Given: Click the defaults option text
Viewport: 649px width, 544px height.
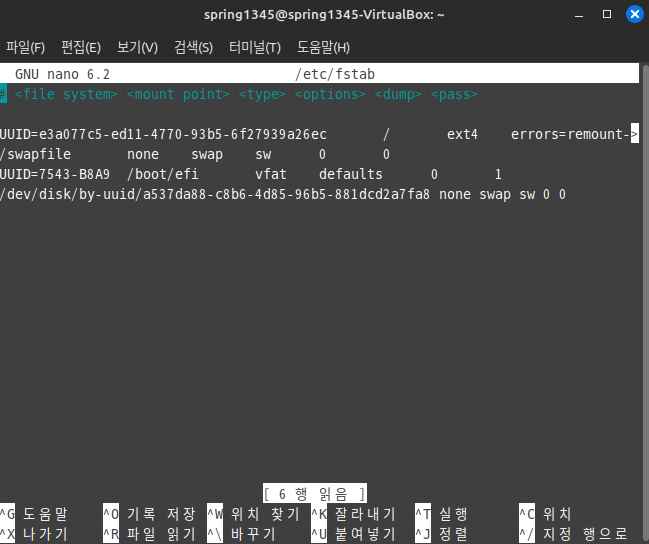Looking at the screenshot, I should (351, 174).
